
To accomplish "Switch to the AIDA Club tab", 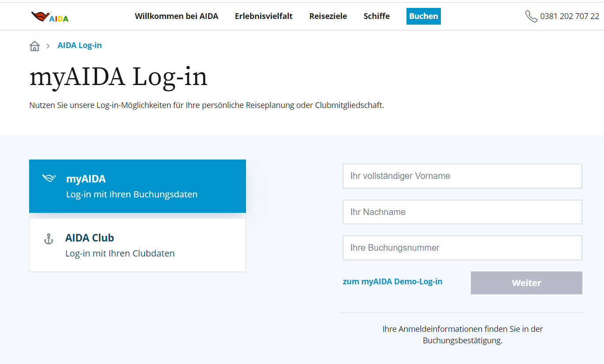I will (138, 245).
